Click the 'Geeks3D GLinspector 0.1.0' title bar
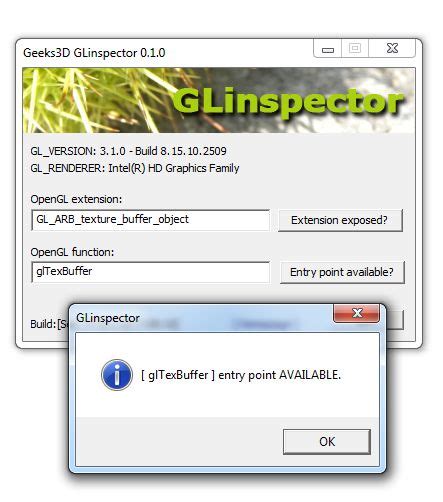The width and height of the screenshot is (443, 502). tap(94, 53)
